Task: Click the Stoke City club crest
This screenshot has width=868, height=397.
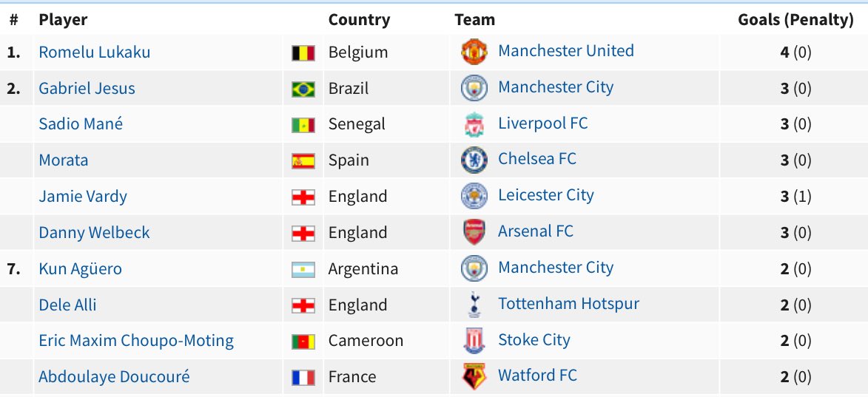Action: click(474, 341)
